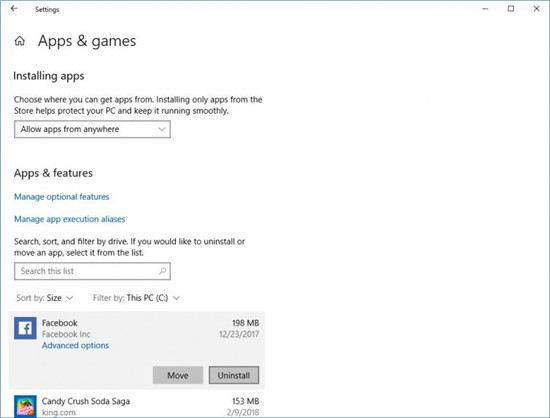Close the Settings window
Screen dimensions: 550x418
[536, 9]
